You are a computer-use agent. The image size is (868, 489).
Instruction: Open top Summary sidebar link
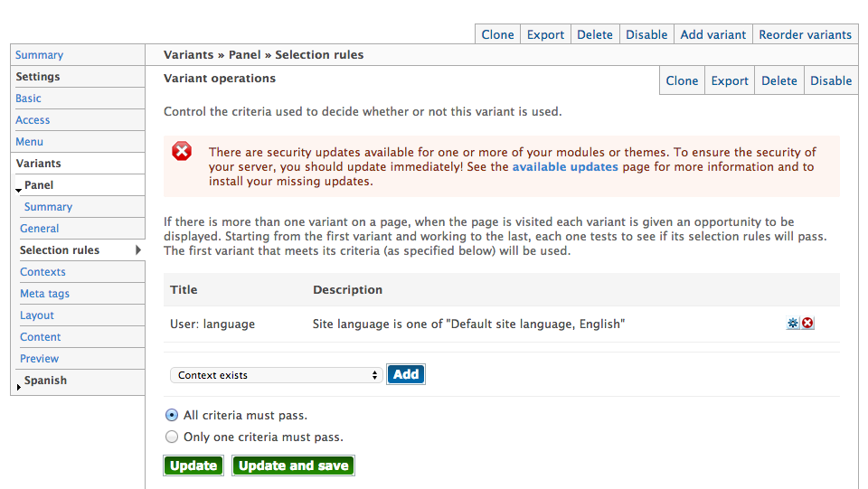[x=39, y=55]
